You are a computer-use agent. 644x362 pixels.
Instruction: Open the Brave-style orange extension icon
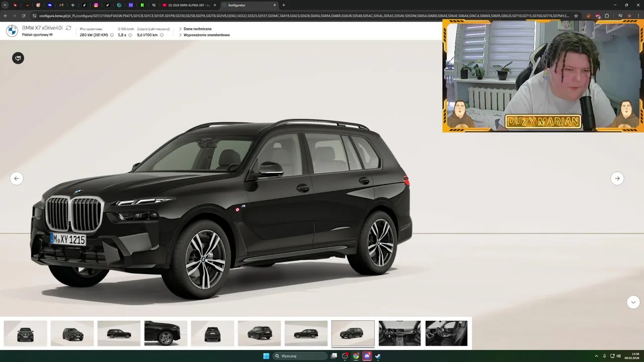click(589, 16)
